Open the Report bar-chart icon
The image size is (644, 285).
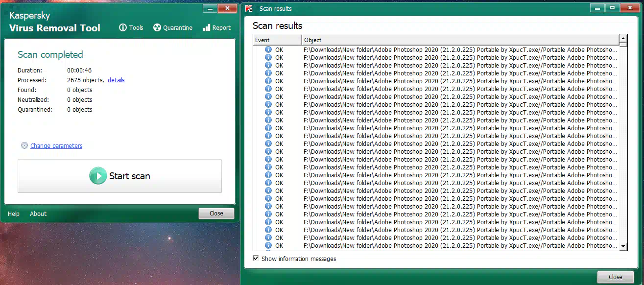pyautogui.click(x=207, y=28)
